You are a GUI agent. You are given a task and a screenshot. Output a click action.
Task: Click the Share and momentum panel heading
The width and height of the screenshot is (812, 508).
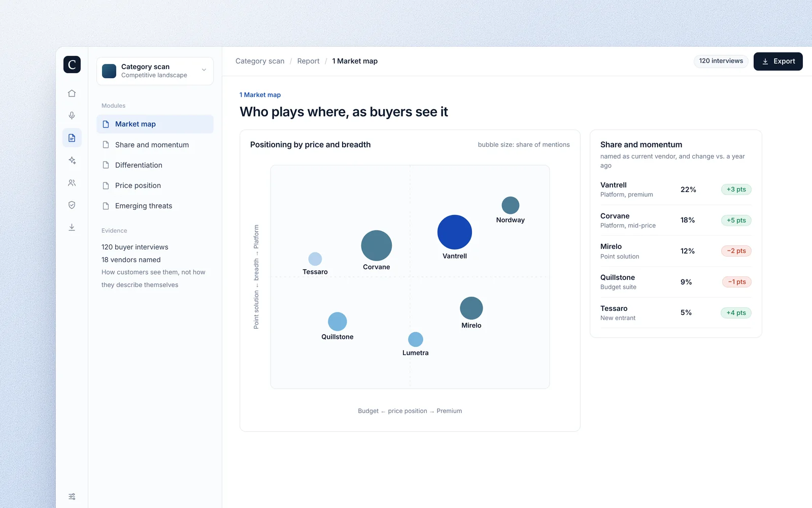641,145
